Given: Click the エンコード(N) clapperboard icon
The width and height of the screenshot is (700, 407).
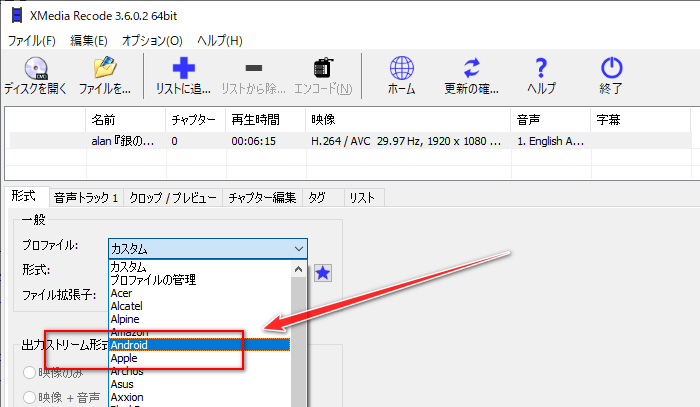Looking at the screenshot, I should click(x=323, y=68).
